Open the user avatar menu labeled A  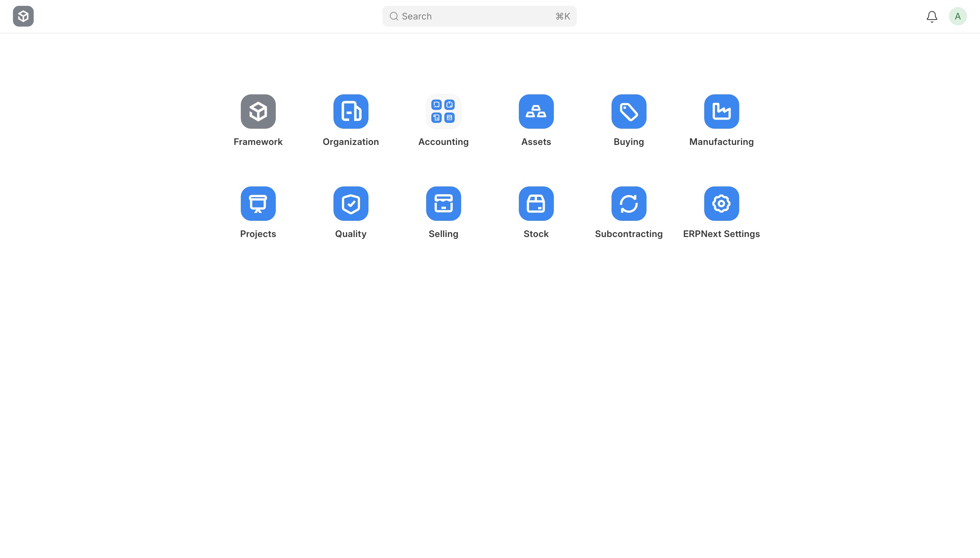pos(958,17)
